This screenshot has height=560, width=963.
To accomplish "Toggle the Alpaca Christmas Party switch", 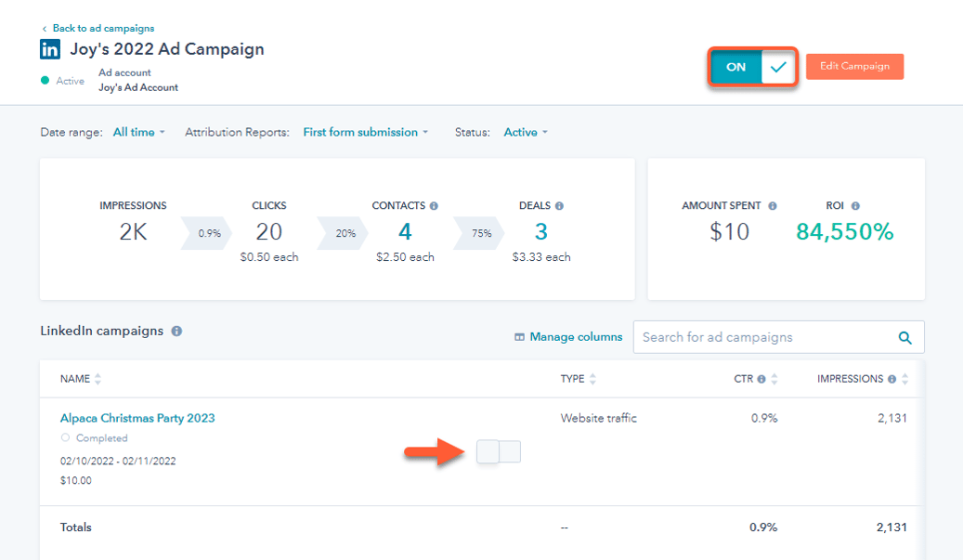I will click(x=499, y=452).
